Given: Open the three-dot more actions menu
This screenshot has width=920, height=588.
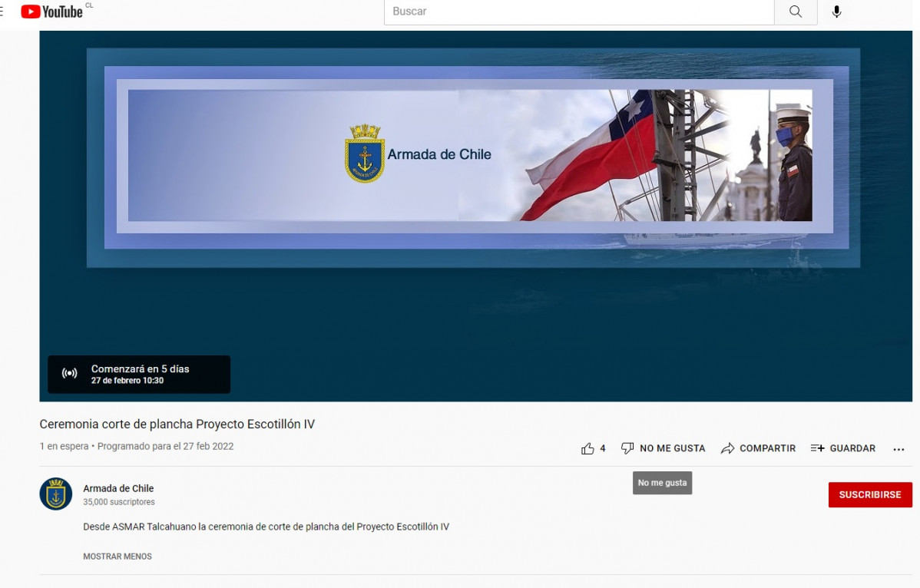Looking at the screenshot, I should (898, 449).
